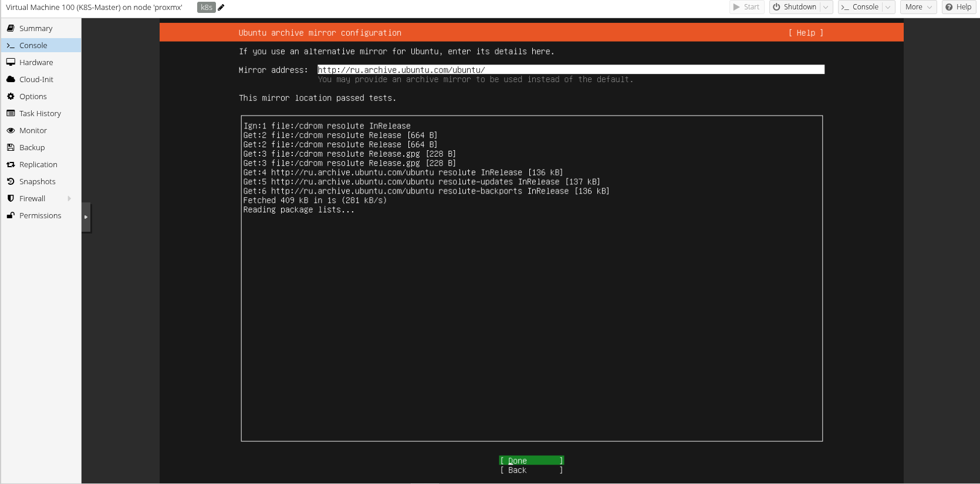This screenshot has height=484, width=980.
Task: Open the Console button in toolbar
Action: point(860,7)
